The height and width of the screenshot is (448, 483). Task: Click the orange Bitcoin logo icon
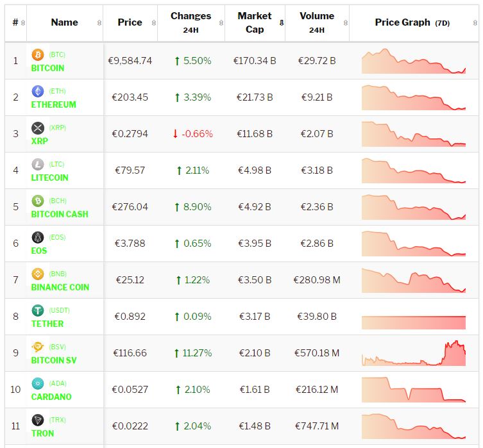click(38, 55)
